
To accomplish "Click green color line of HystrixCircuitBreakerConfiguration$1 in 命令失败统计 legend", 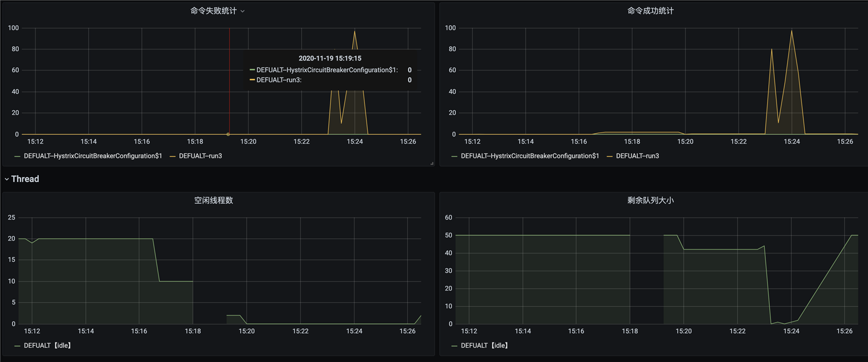I will (x=18, y=156).
